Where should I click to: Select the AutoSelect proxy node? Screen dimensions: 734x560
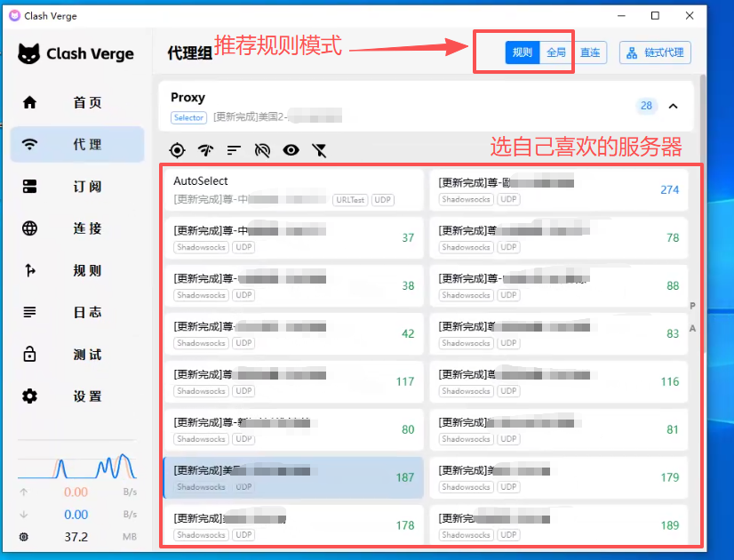(292, 189)
